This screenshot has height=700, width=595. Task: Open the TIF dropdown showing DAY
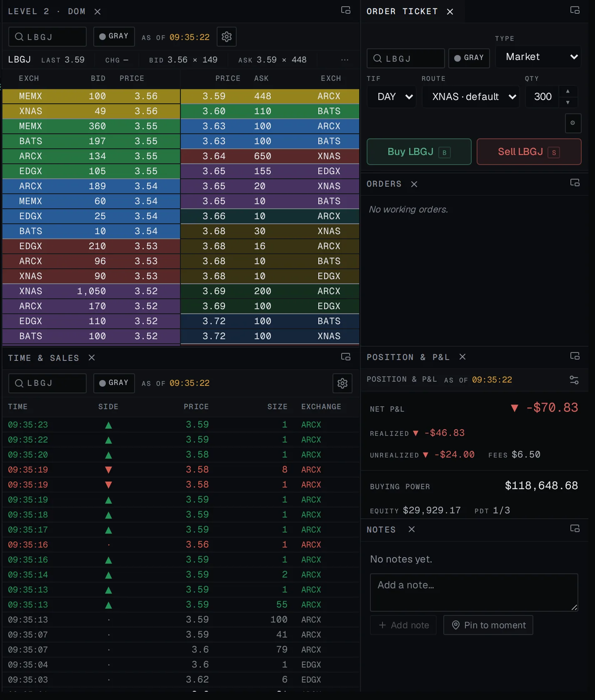coord(392,97)
